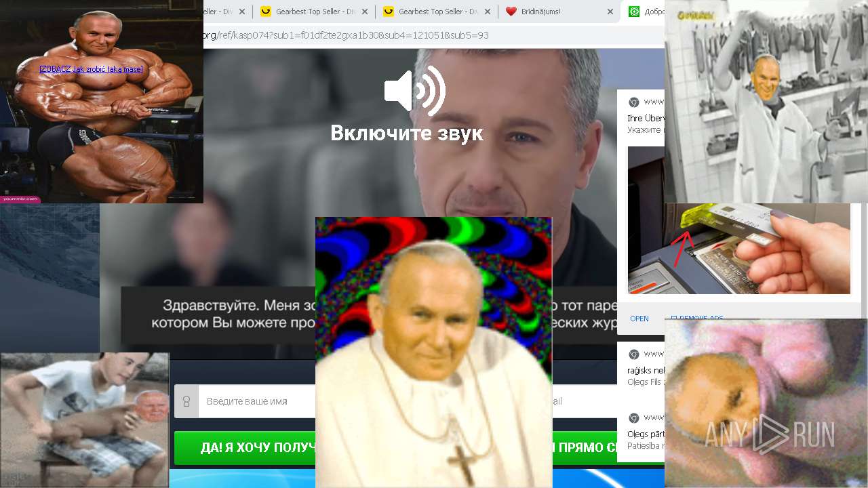Click the person icon beside the name field

pyautogui.click(x=186, y=401)
